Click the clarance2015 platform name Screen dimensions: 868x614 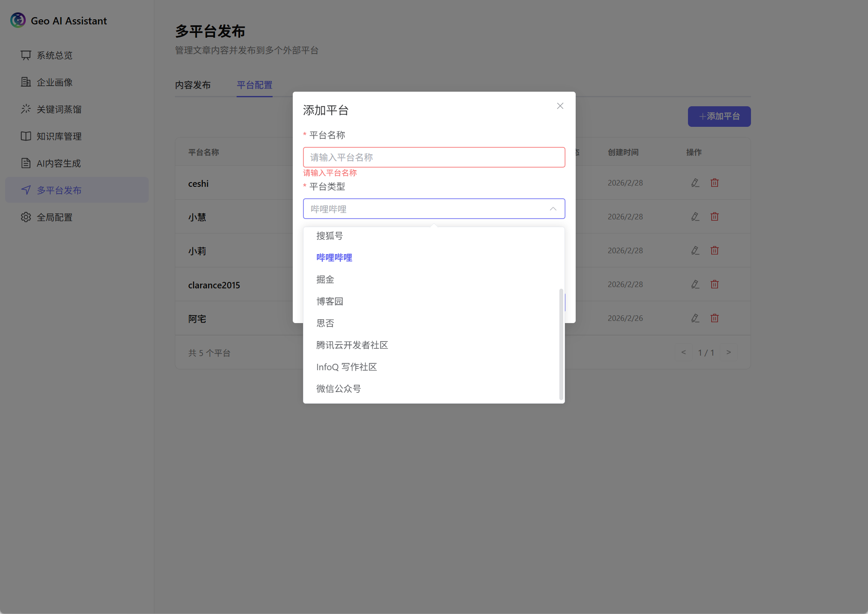click(x=214, y=285)
